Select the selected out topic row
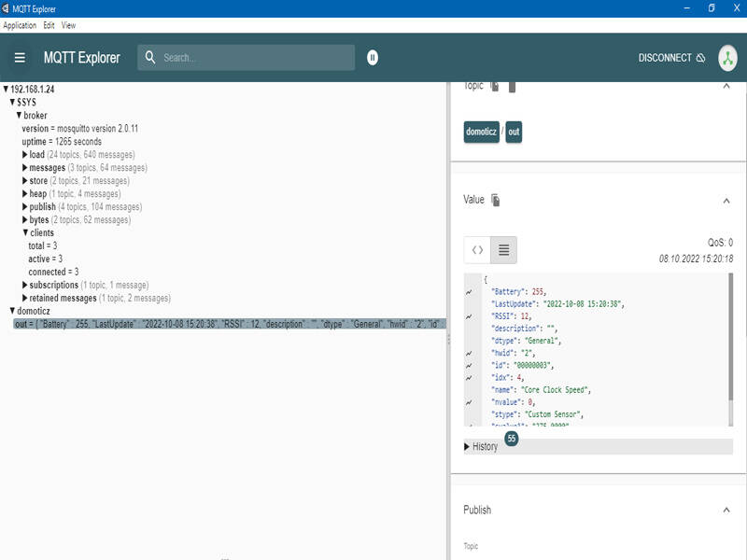 tap(230, 324)
